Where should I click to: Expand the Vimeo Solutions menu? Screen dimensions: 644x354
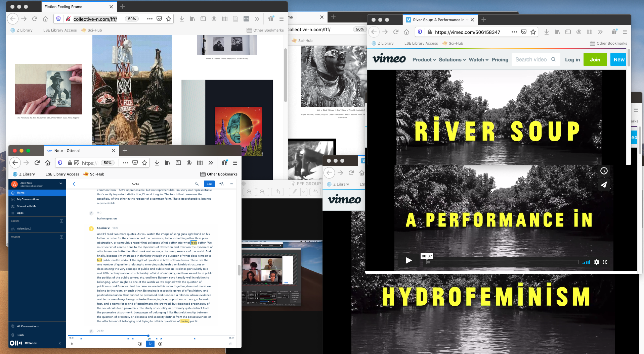pyautogui.click(x=452, y=60)
